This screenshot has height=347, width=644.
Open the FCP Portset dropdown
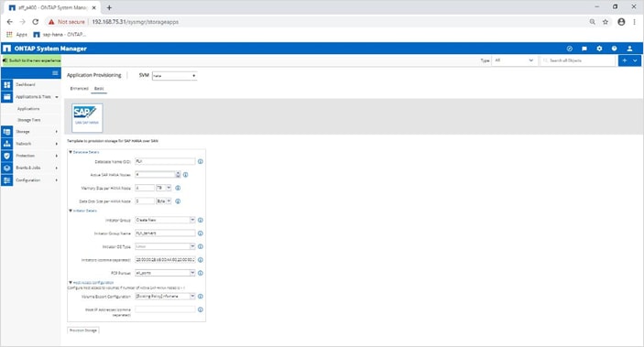(165, 273)
